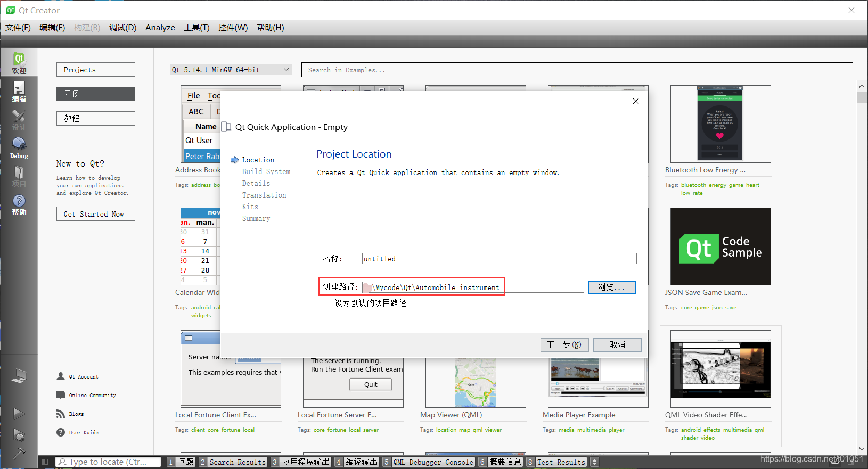Open QML Video Shader Effects thumbnail
Screen dimensions: 868x469
point(720,369)
